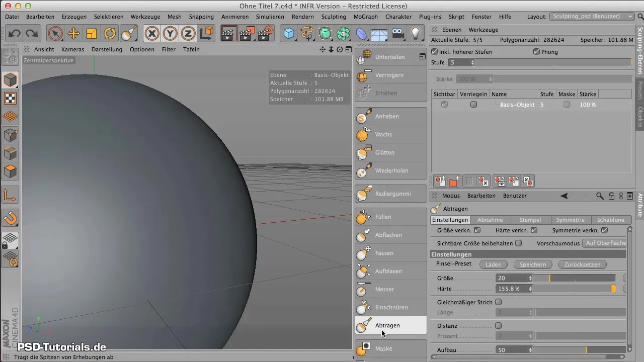644x362 pixels.
Task: Toggle the X axis lock icon
Action: tap(152, 34)
